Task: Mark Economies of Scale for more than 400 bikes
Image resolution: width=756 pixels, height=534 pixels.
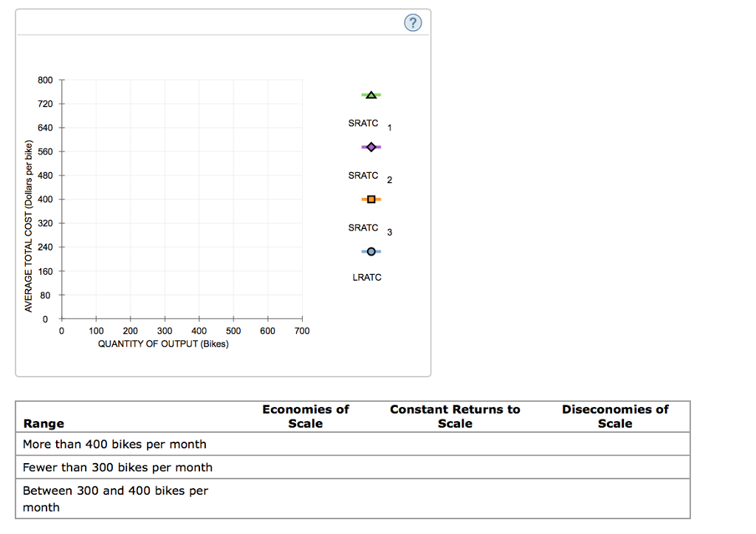Action: pyautogui.click(x=306, y=444)
